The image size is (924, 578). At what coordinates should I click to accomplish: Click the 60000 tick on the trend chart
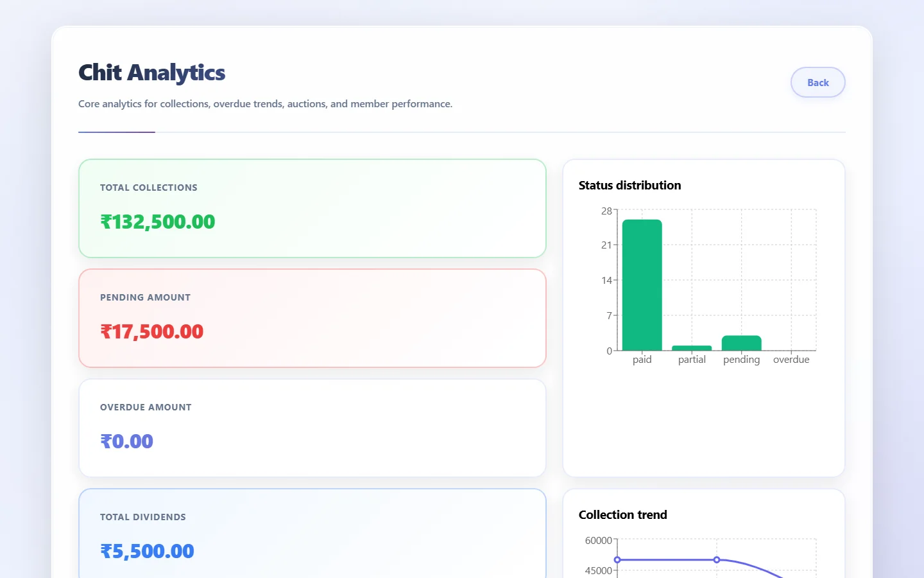click(598, 541)
